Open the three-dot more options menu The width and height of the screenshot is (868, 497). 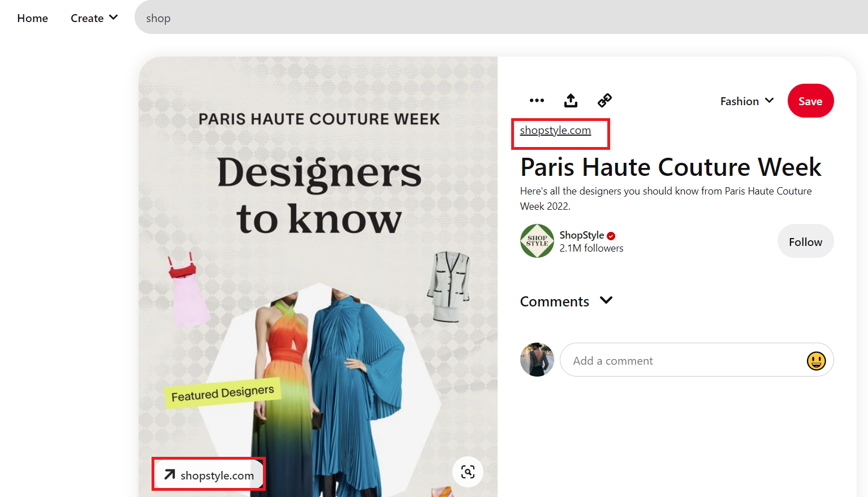[537, 101]
